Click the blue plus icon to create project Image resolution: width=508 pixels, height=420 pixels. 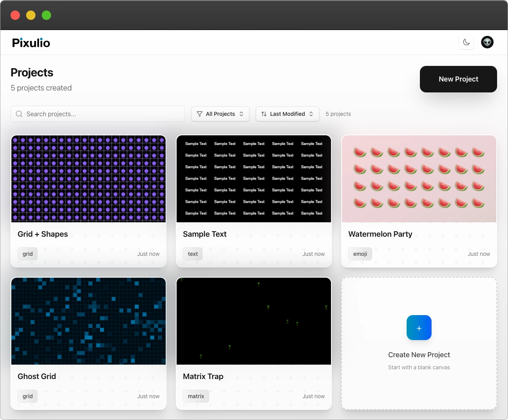[x=419, y=328]
